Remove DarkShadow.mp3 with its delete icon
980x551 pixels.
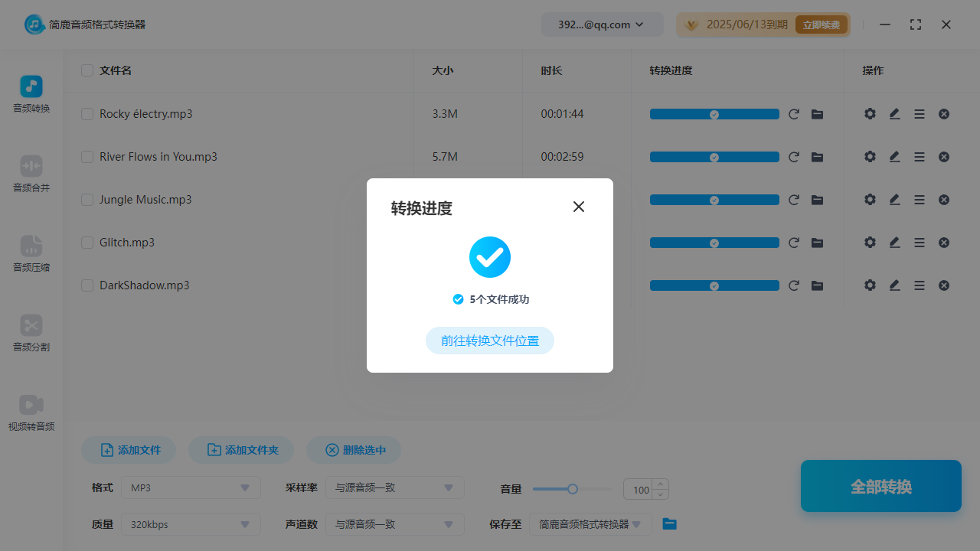point(944,285)
